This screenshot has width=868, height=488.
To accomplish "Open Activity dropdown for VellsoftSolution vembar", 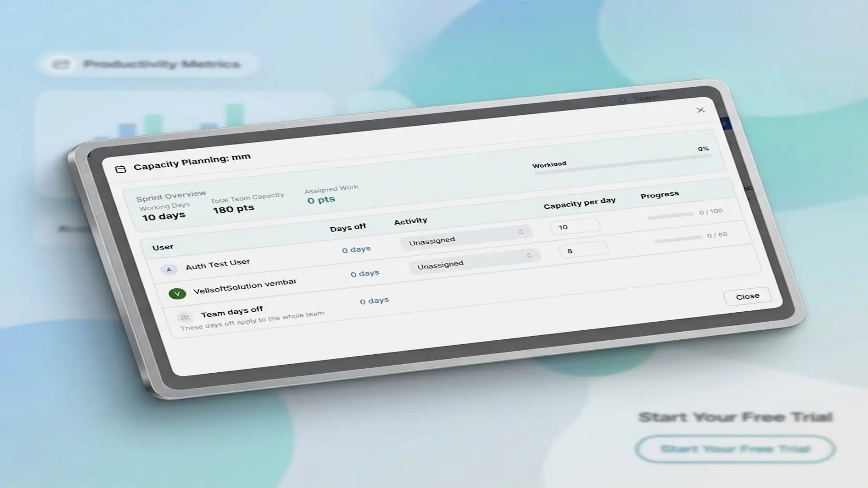I will (x=474, y=261).
